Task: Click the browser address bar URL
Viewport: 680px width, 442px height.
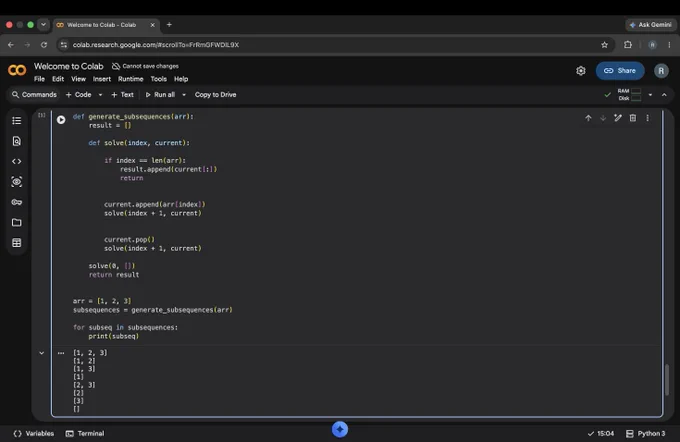Action: tap(156, 45)
